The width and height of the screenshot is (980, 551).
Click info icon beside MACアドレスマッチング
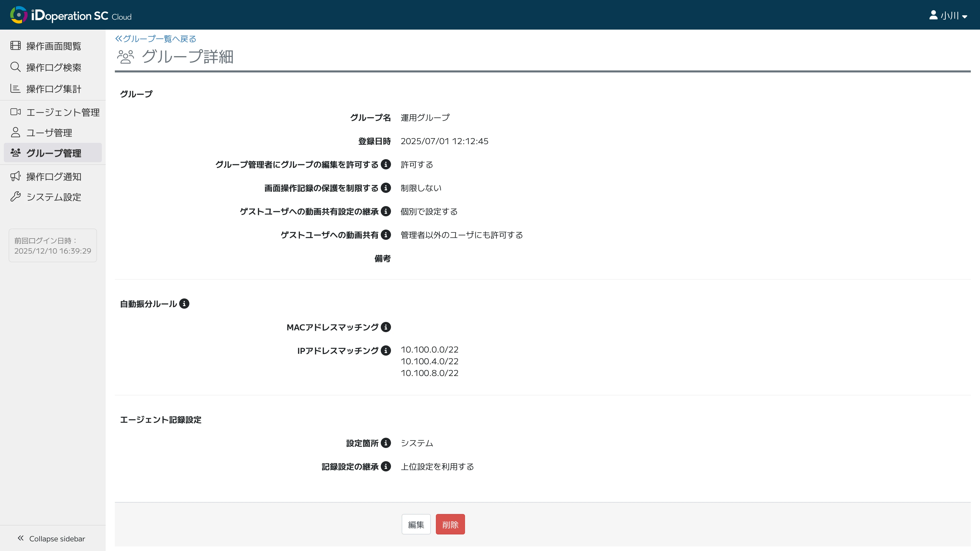tap(386, 327)
